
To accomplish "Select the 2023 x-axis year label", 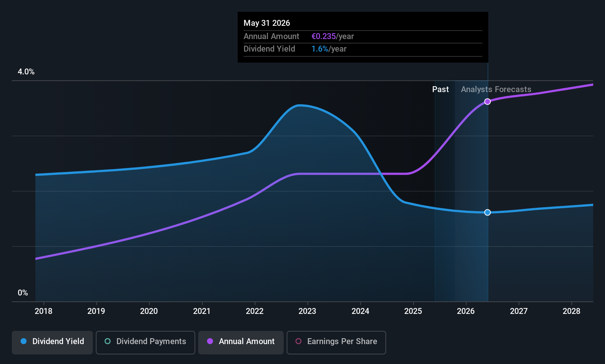I will tap(307, 311).
